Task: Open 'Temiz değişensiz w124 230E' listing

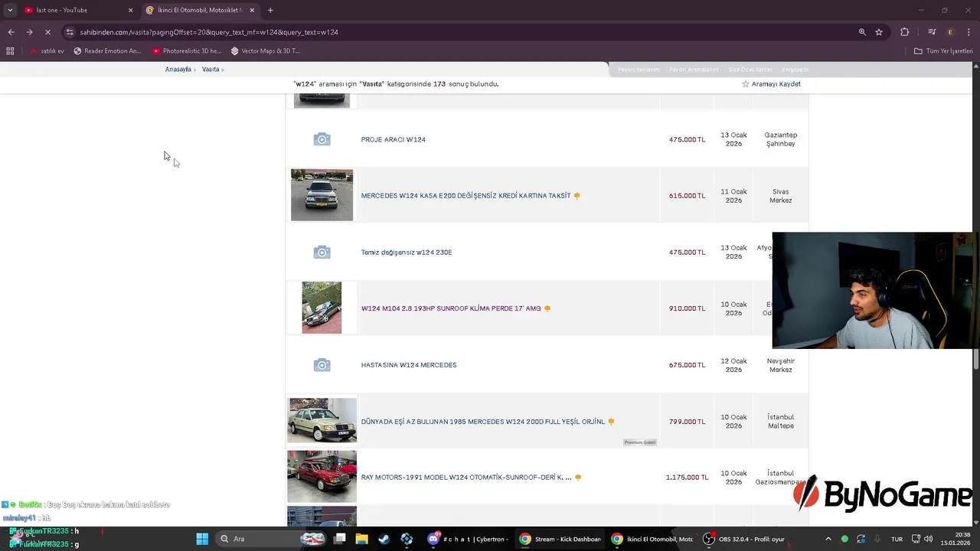Action: [x=407, y=253]
